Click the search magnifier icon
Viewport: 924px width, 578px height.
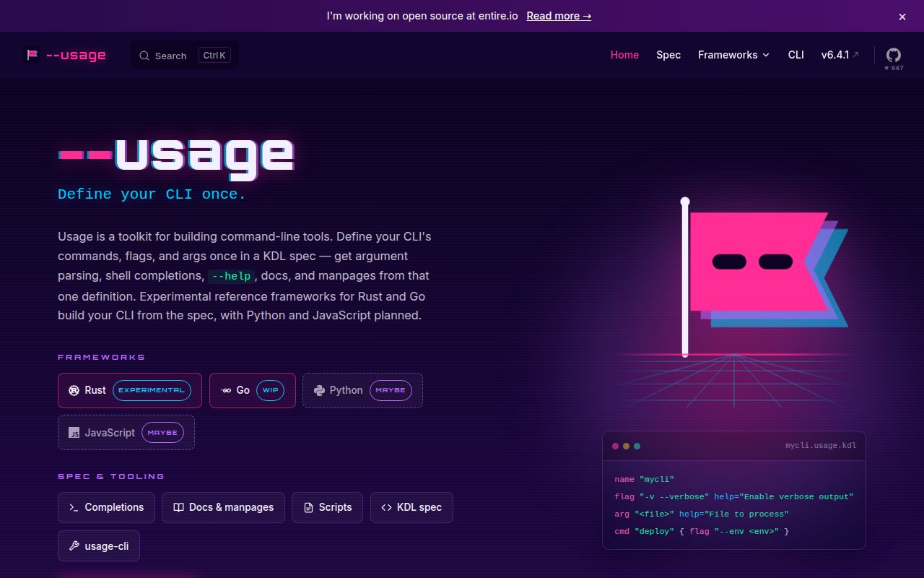(x=144, y=56)
